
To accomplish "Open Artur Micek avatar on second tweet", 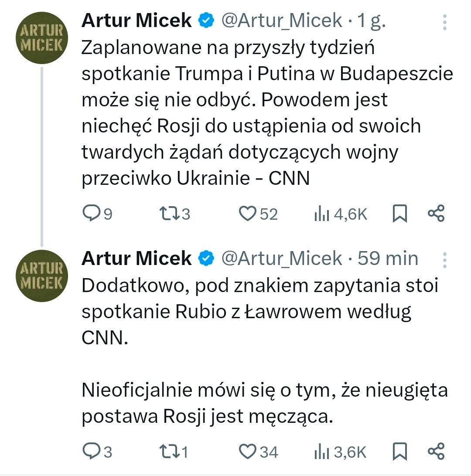I will point(41,276).
